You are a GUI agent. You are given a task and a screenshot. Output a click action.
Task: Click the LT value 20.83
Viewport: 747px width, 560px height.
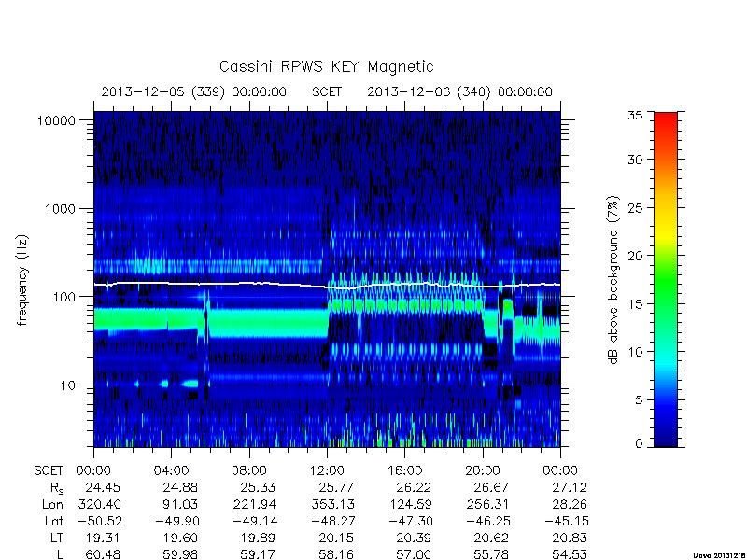click(570, 538)
